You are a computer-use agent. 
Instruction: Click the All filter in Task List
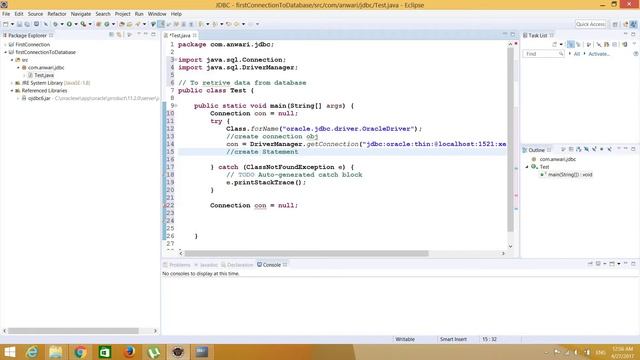577,54
